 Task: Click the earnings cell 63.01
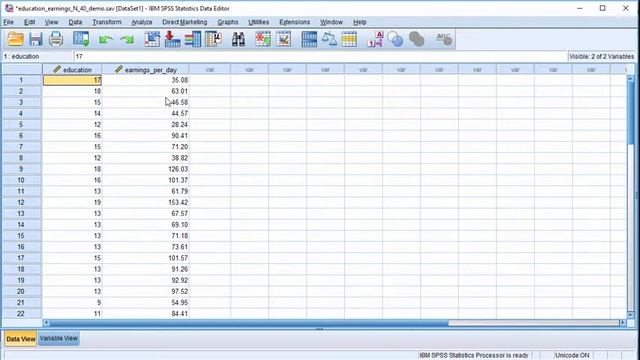(146, 91)
